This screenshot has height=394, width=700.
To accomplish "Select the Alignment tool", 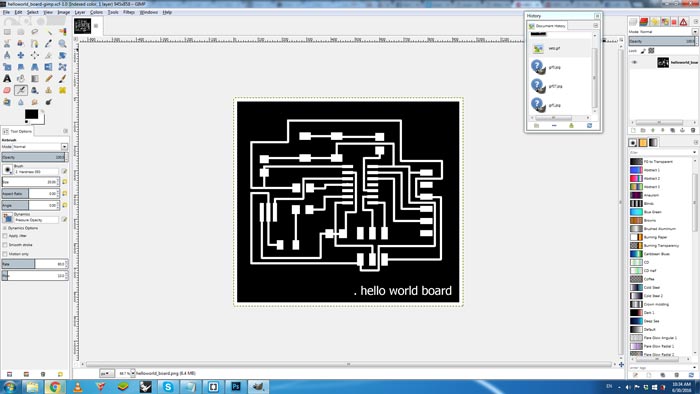I will [x=35, y=55].
